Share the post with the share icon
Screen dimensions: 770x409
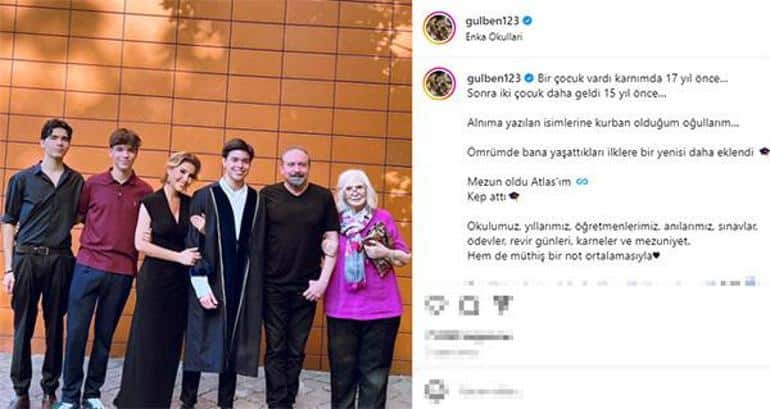(x=502, y=304)
